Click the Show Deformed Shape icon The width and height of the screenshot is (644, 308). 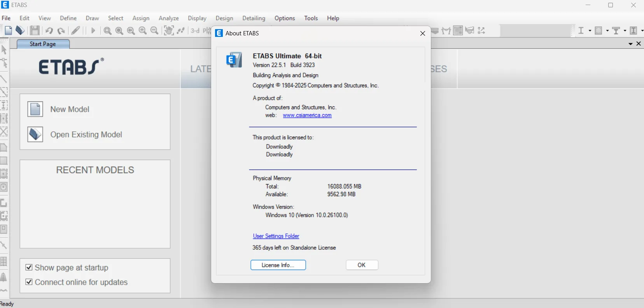(x=446, y=31)
